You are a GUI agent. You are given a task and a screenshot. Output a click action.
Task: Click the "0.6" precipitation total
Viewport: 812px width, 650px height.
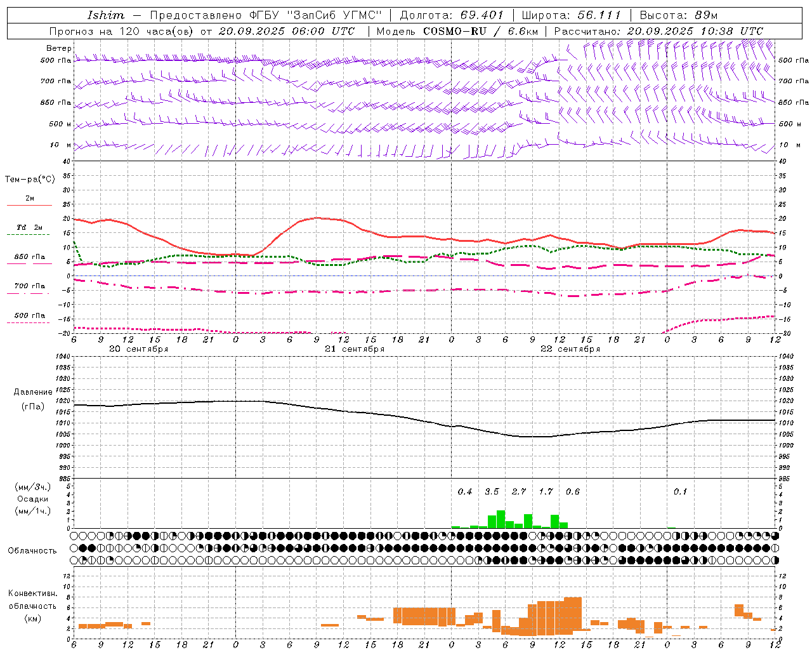click(x=573, y=492)
